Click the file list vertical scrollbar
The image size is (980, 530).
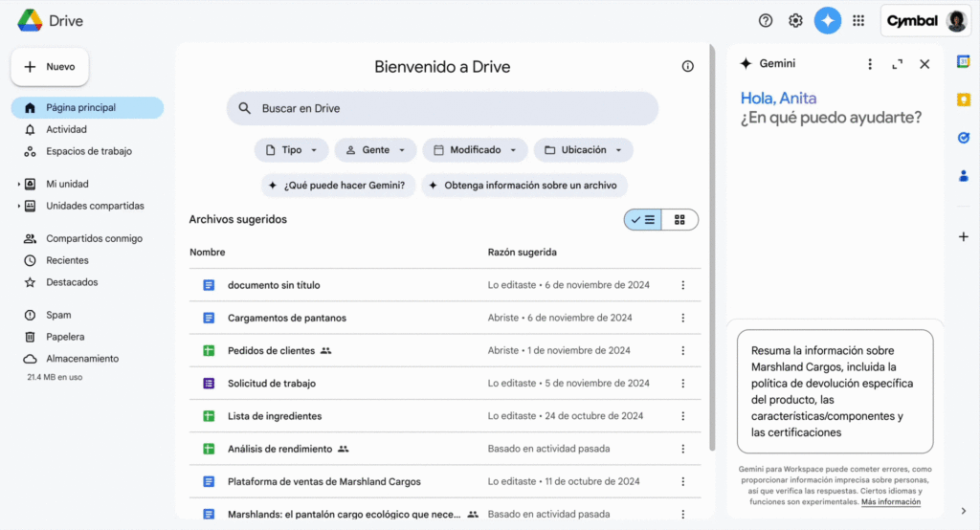click(712, 247)
